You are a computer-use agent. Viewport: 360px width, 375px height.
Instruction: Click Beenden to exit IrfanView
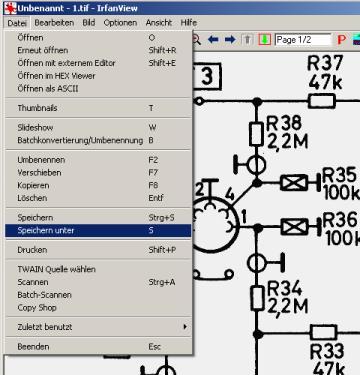coord(98,347)
